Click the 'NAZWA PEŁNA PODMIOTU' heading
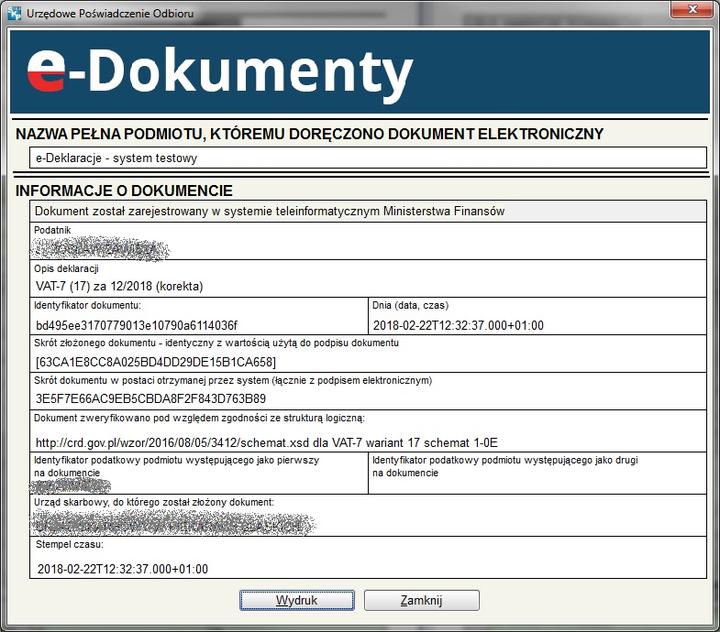This screenshot has width=720, height=632. [x=309, y=134]
